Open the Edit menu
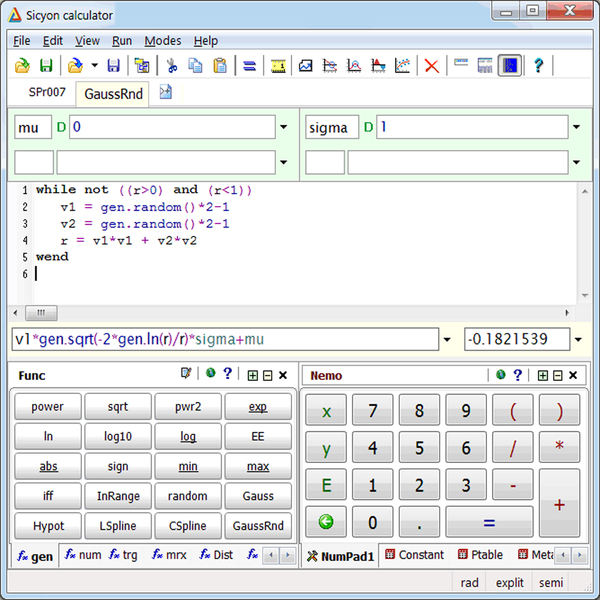The height and width of the screenshot is (600, 600). (52, 41)
